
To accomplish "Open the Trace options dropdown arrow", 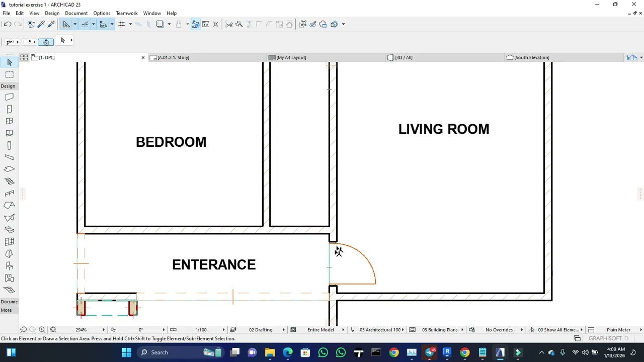I will coord(169,24).
